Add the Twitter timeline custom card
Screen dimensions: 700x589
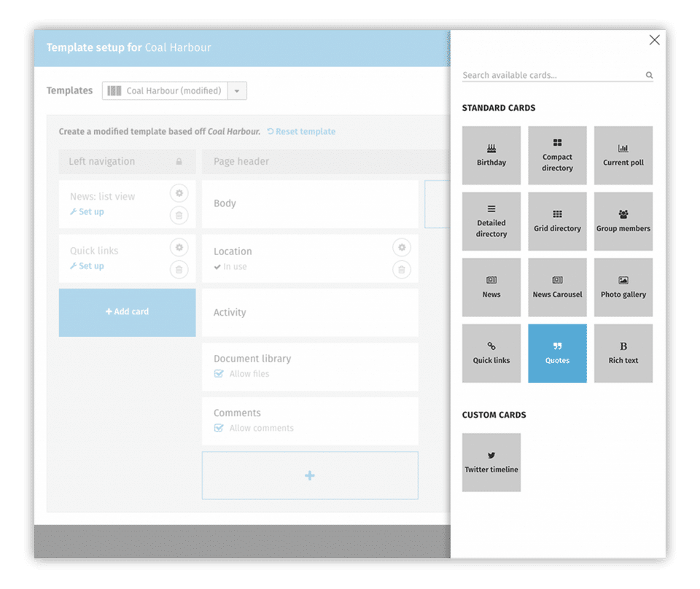(x=491, y=462)
